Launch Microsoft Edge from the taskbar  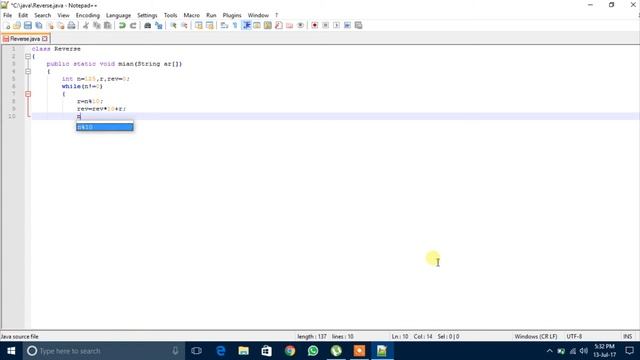click(220, 351)
